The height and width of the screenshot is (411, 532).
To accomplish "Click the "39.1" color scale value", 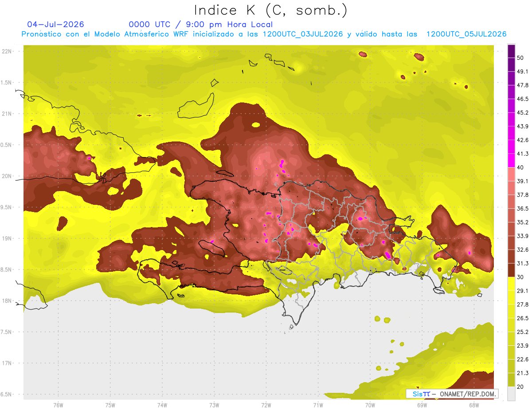I will pyautogui.click(x=523, y=181).
